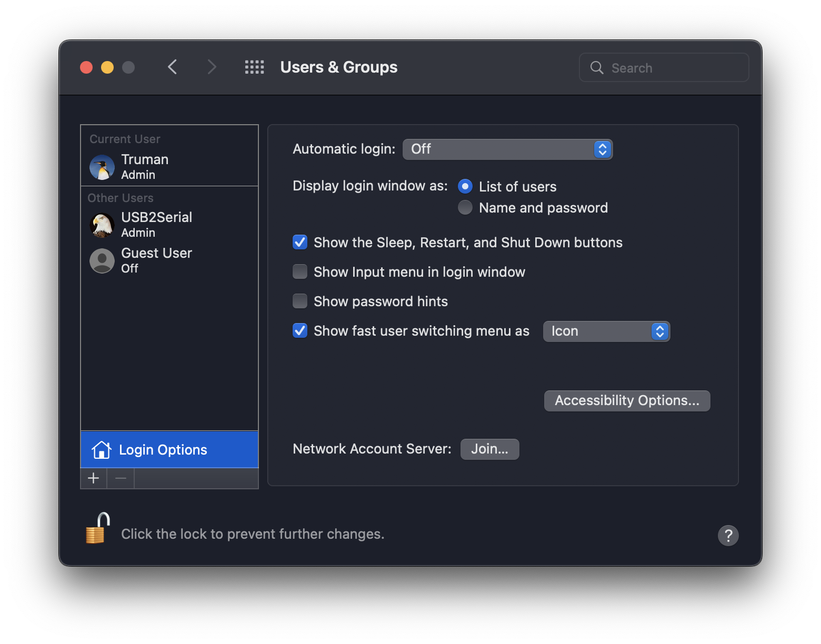Click the show all preferences grid icon
The image size is (821, 644).
pyautogui.click(x=254, y=67)
